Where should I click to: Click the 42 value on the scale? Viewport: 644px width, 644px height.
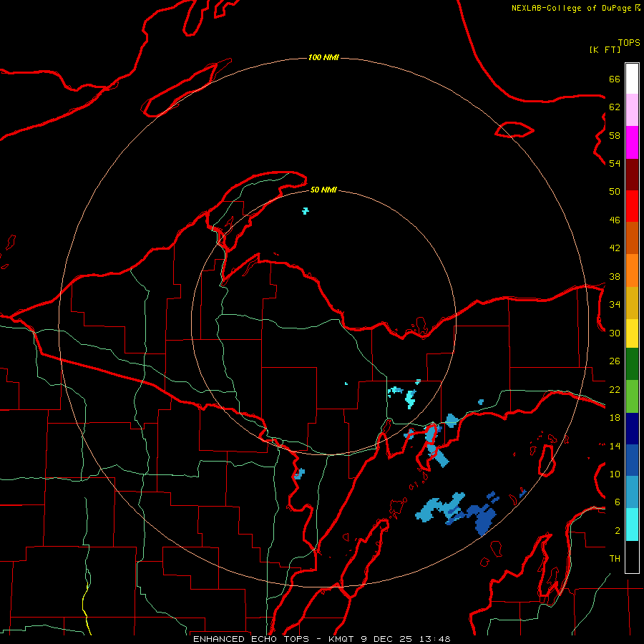pos(615,248)
